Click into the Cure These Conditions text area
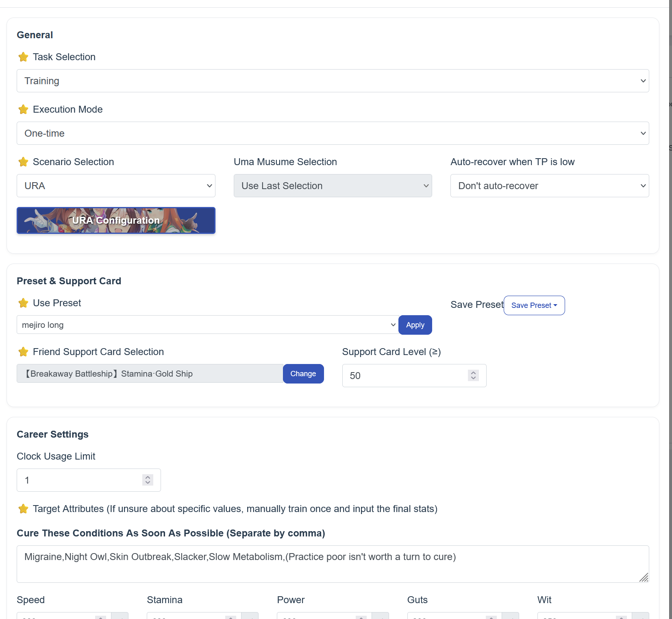This screenshot has width=672, height=619. 333,564
